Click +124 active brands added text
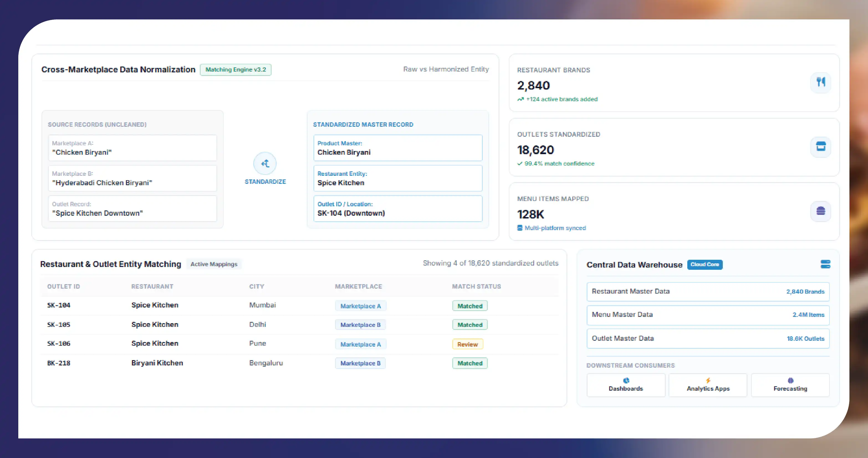 [x=562, y=99]
